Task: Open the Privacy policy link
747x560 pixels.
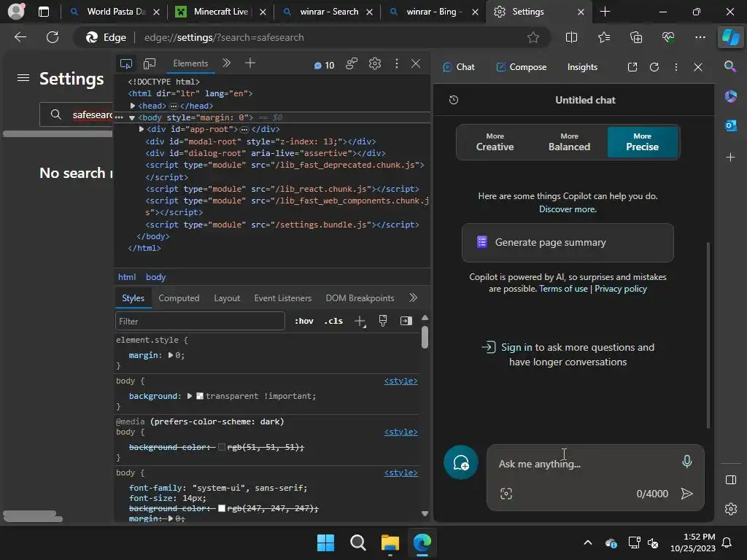Action: coord(620,289)
